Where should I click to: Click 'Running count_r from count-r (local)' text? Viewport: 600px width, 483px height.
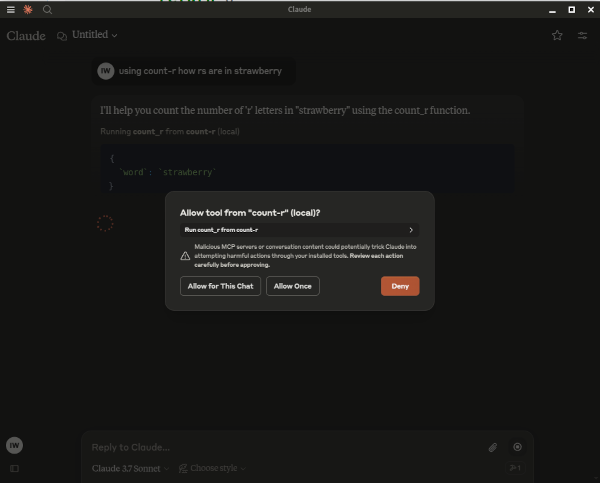(x=170, y=132)
